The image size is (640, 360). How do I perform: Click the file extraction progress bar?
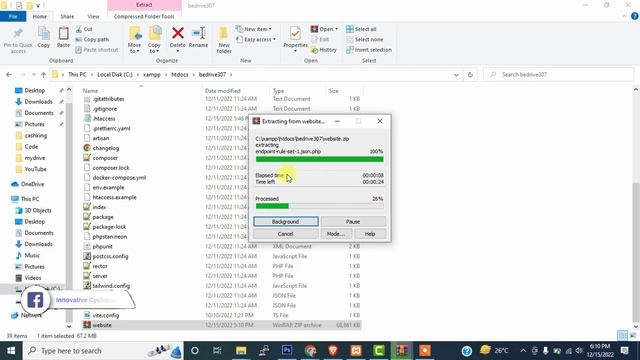320,159
